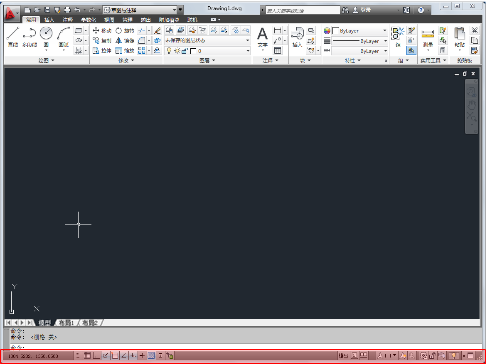This screenshot has width=486, height=364.
Task: Click the Help question mark icon
Action: 421,10
